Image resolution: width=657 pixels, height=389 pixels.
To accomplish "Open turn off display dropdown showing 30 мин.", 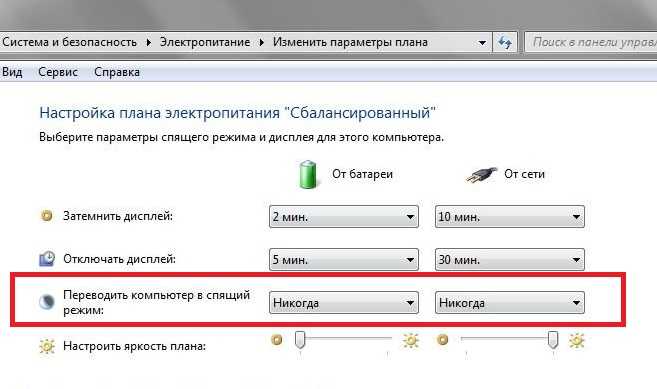I will coord(510,260).
